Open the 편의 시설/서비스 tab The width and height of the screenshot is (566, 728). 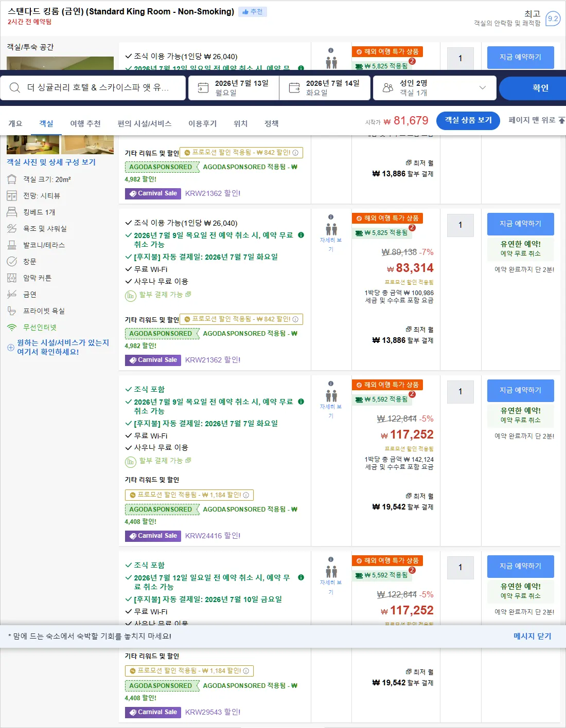145,123
